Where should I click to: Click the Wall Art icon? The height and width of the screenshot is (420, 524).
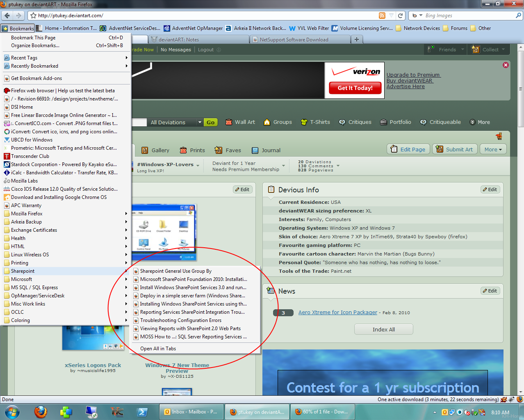coord(228,122)
